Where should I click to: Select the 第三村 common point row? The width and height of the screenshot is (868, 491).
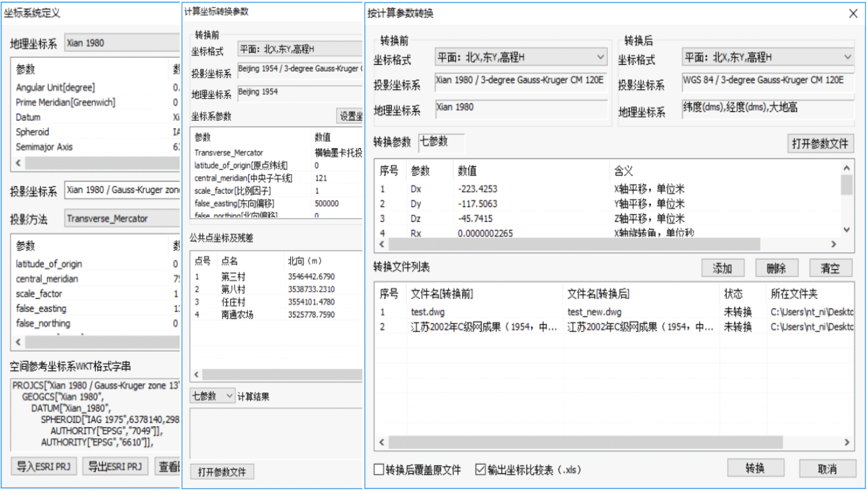click(x=233, y=277)
